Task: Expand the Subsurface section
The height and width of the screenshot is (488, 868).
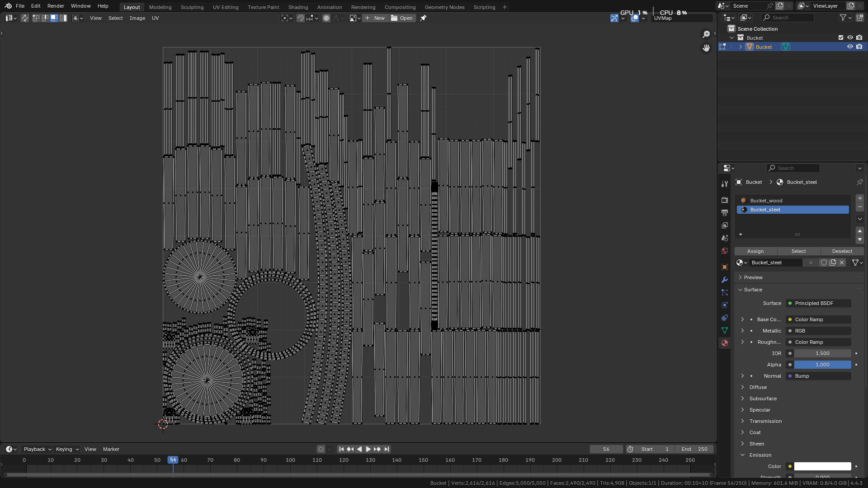Action: pyautogui.click(x=763, y=399)
